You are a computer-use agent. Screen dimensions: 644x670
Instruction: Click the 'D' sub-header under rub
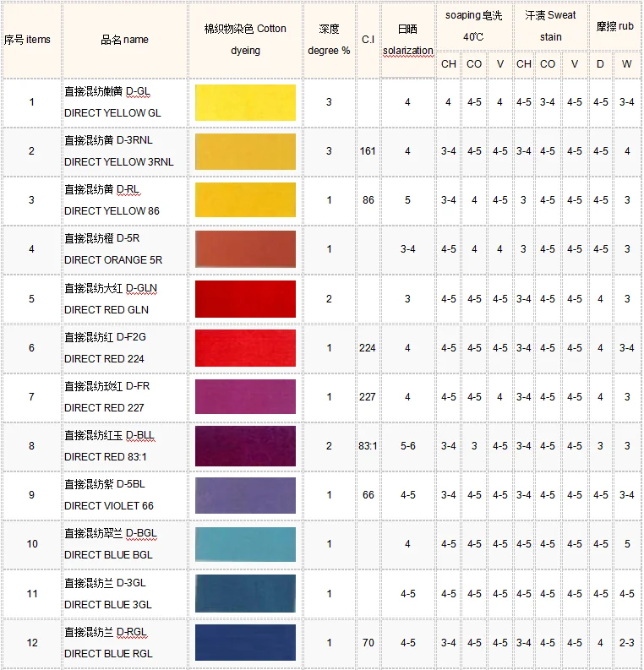pos(600,64)
